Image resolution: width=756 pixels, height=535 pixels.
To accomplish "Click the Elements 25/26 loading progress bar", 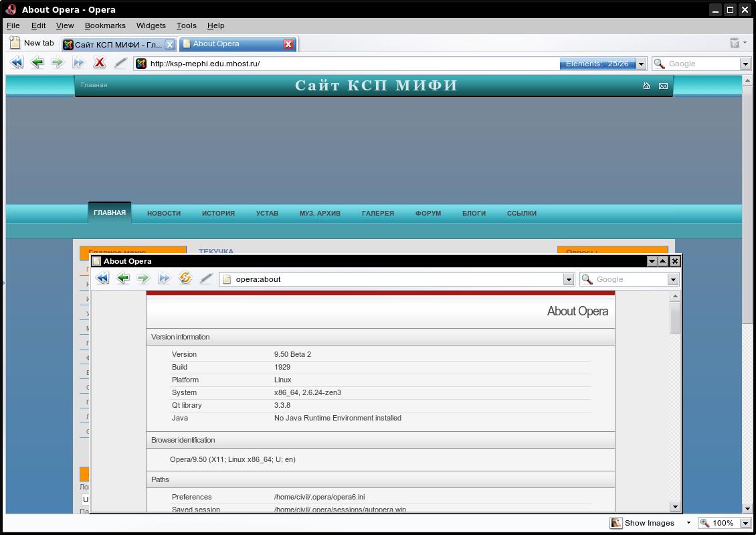I will (597, 64).
